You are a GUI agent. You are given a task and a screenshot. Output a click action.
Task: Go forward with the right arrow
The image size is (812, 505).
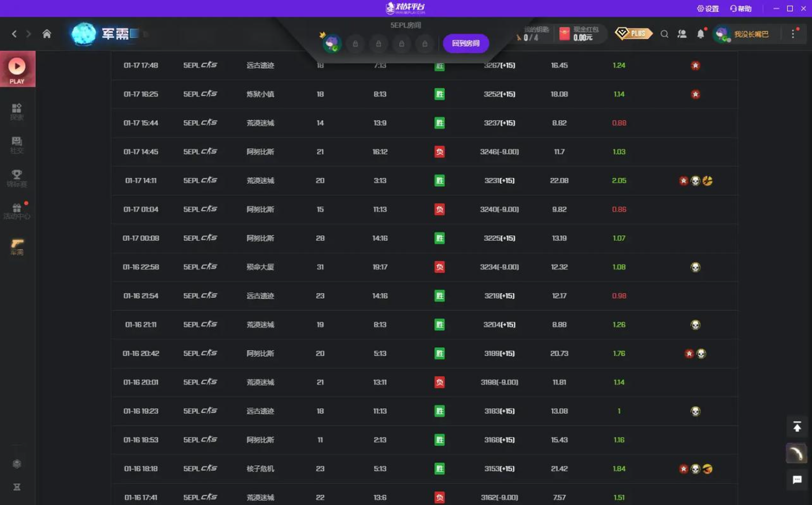pyautogui.click(x=28, y=34)
